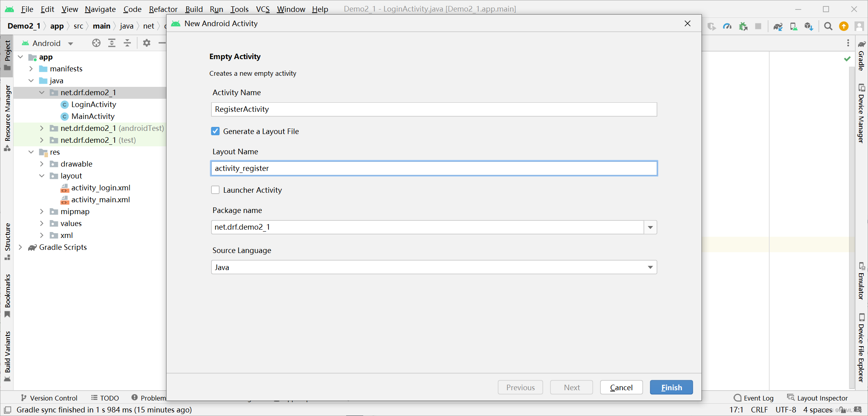868x416 pixels.
Task: Click the Profile app speedometer icon
Action: pyautogui.click(x=727, y=26)
